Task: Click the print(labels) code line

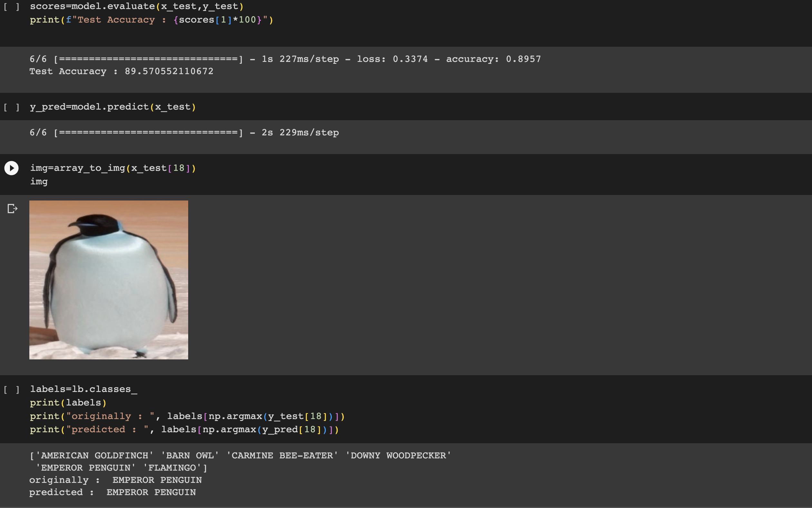Action: point(68,403)
